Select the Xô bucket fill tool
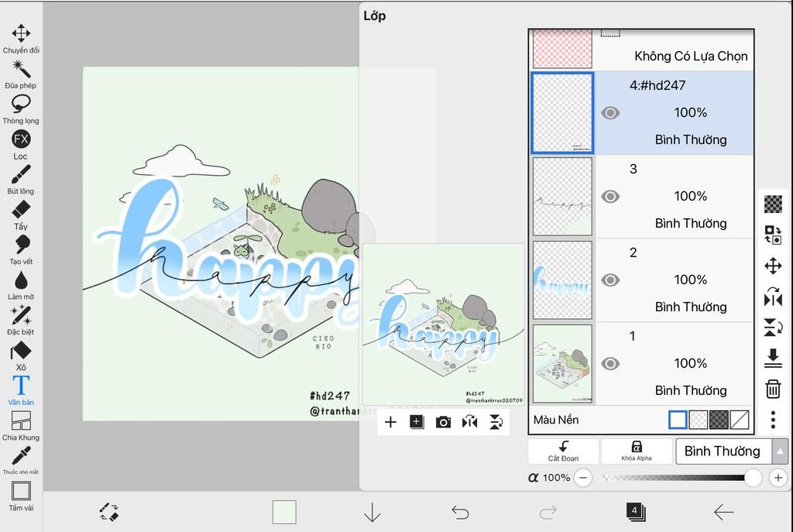Image resolution: width=793 pixels, height=532 pixels. 21,356
